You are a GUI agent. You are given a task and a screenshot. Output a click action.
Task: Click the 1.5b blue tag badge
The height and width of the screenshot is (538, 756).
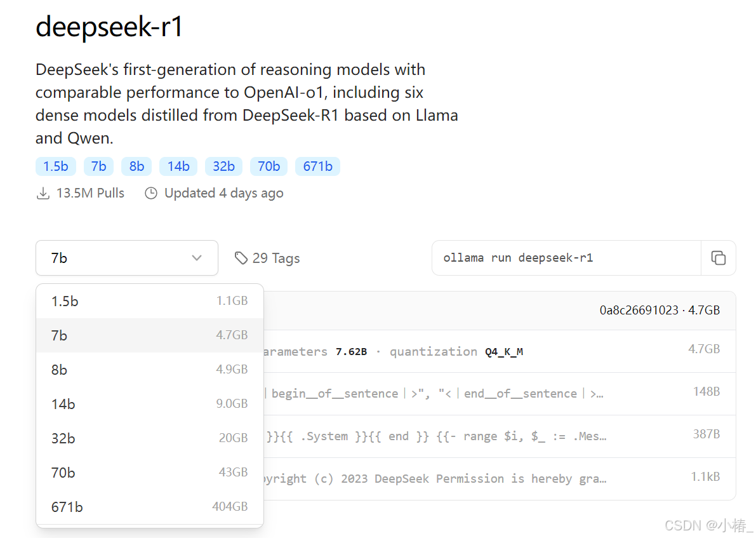click(56, 166)
